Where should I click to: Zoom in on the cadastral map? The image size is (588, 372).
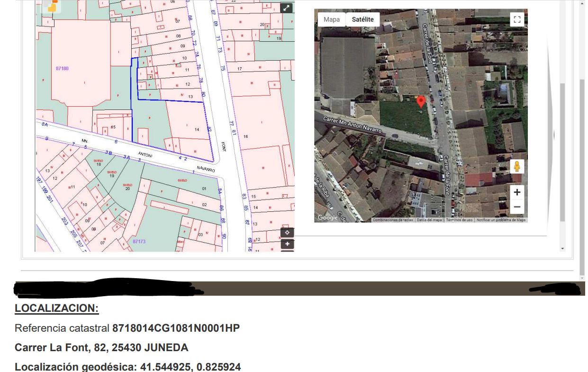click(x=287, y=244)
